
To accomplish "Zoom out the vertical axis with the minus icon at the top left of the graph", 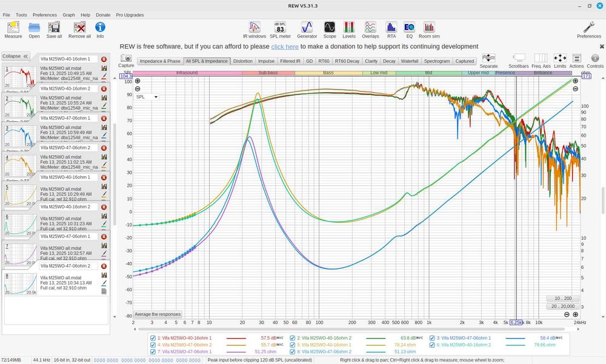I will [138, 88].
